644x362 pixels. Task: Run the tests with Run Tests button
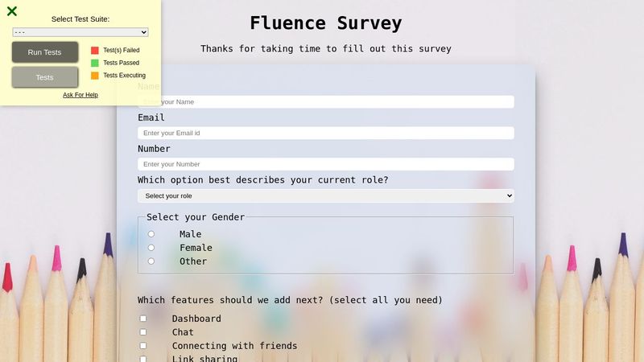pyautogui.click(x=45, y=52)
